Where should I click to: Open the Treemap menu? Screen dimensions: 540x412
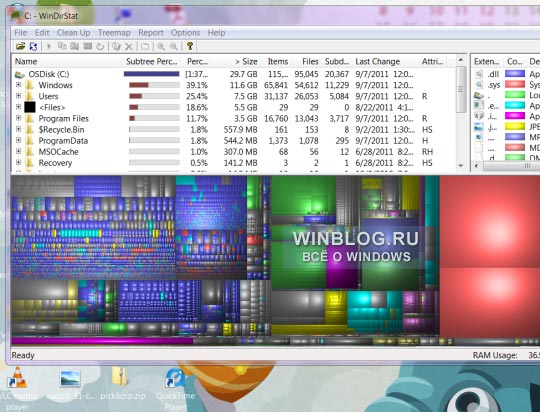point(114,33)
